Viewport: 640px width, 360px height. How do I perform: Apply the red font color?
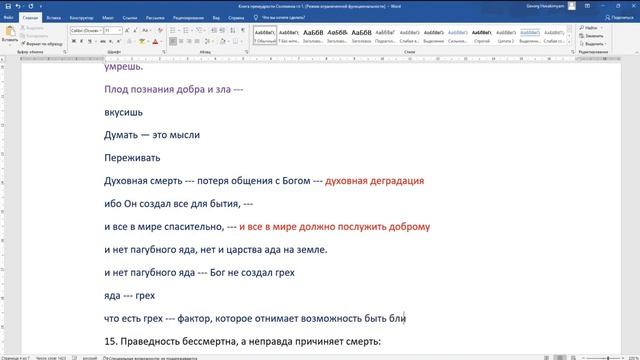(155, 41)
